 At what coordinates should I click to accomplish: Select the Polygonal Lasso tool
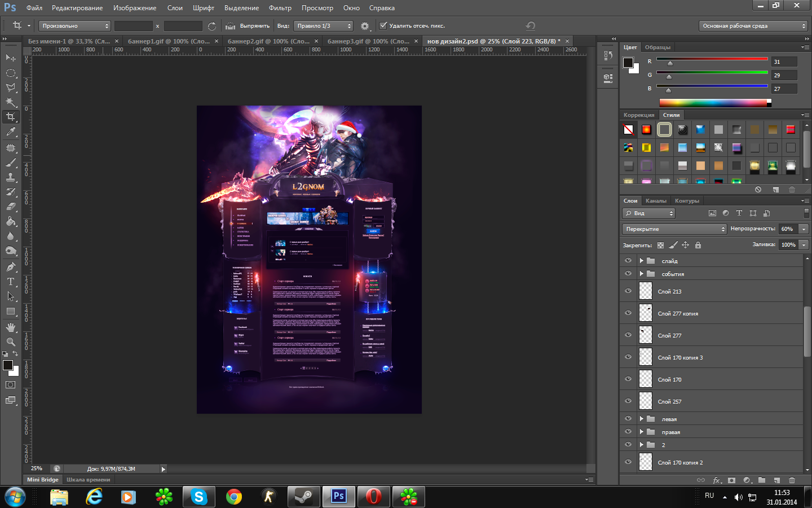[x=11, y=87]
